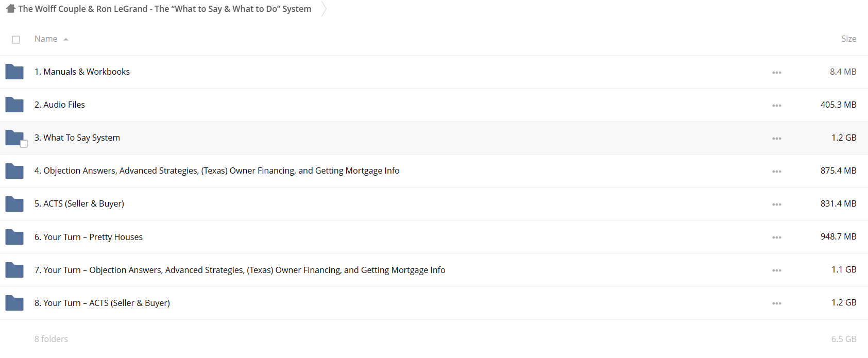The image size is (868, 358).
Task: Open folder 2. Audio Files
Action: click(x=60, y=105)
